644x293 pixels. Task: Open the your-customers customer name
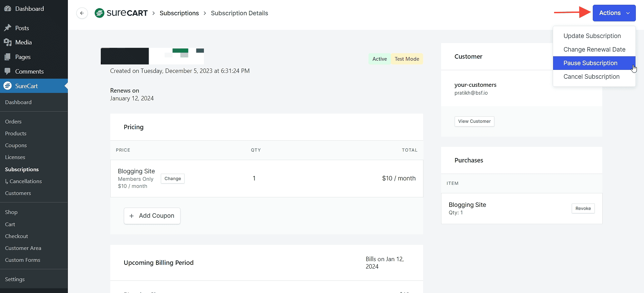coord(475,85)
